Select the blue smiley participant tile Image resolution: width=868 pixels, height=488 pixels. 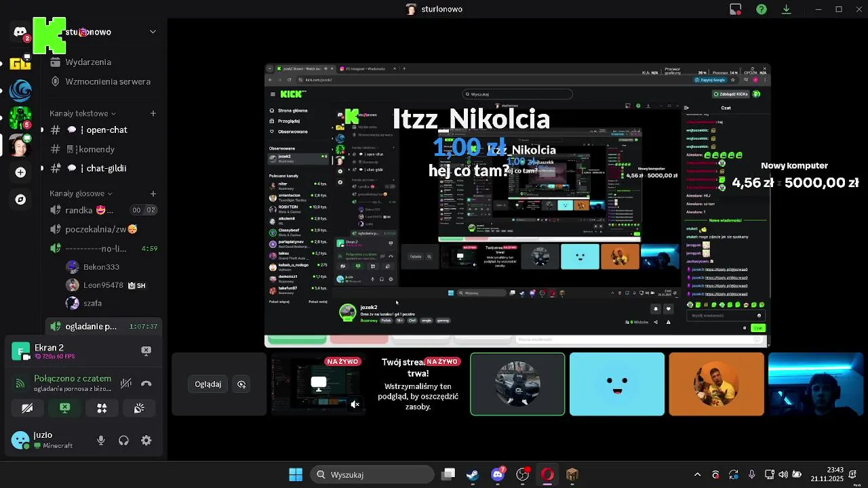[x=617, y=384]
